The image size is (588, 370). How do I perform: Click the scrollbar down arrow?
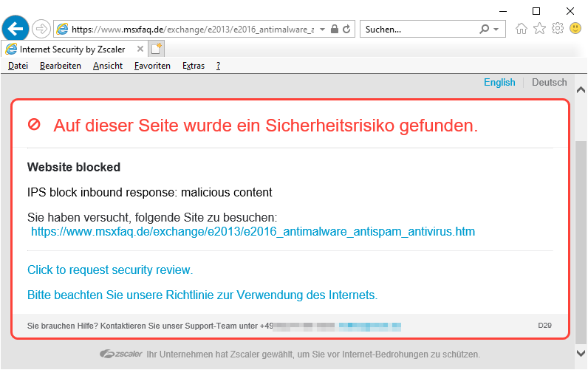(581, 353)
